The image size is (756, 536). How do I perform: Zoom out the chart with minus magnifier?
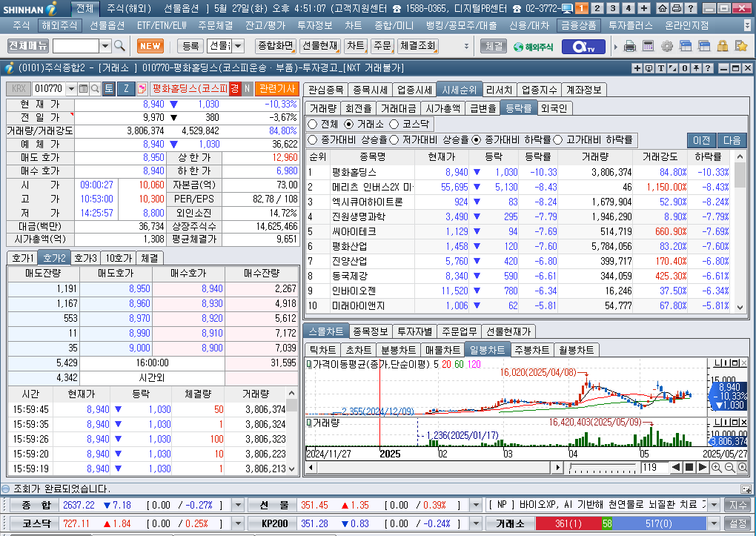coord(729,468)
